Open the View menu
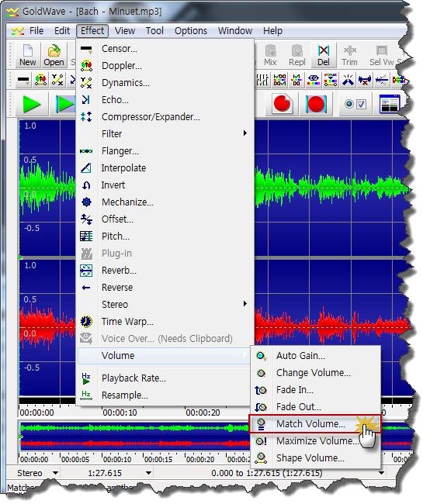 point(125,31)
